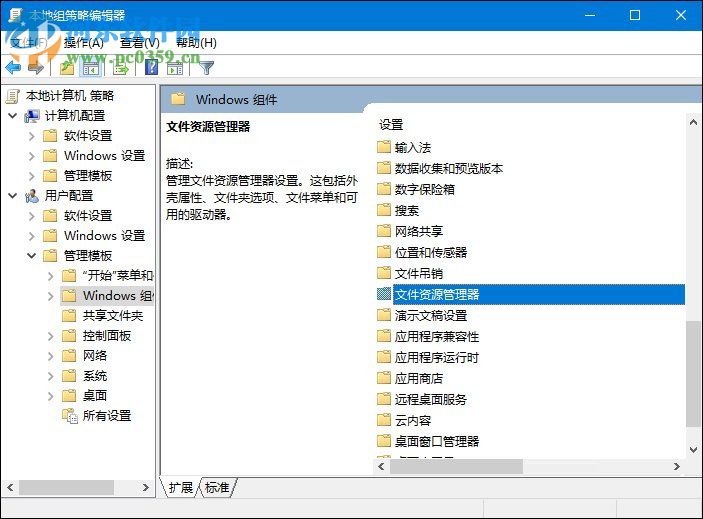Screen dimensions: 703x519
Task: Click the Filter funnel toolbar icon
Action: [206, 68]
